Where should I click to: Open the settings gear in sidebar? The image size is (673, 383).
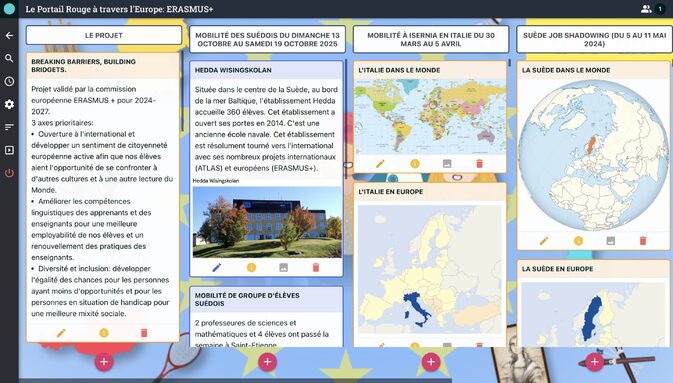point(9,104)
